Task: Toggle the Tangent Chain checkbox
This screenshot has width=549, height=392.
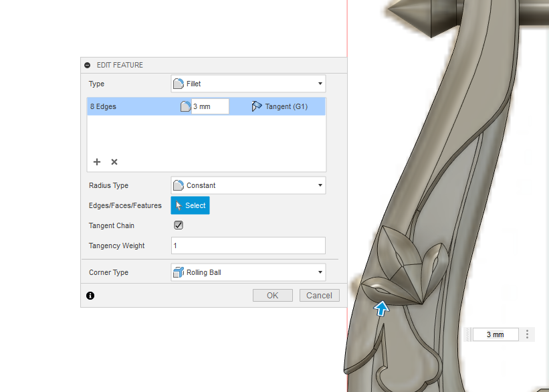Action: click(x=178, y=225)
